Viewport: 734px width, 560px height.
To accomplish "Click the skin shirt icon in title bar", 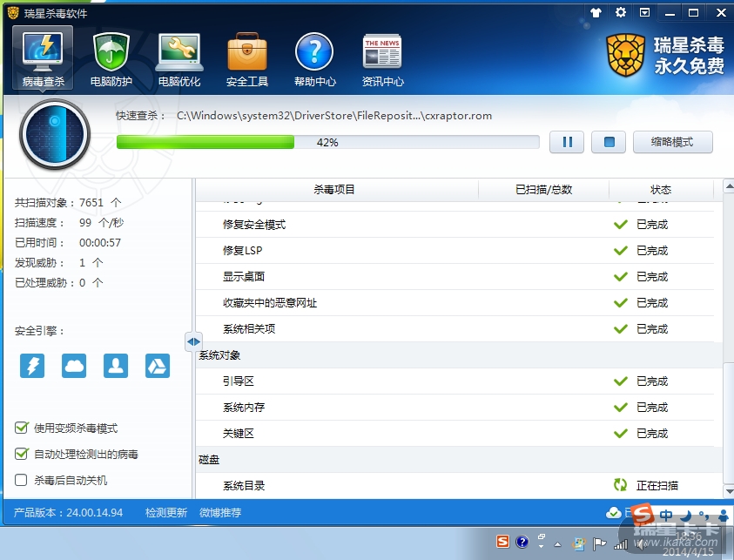I will [596, 13].
